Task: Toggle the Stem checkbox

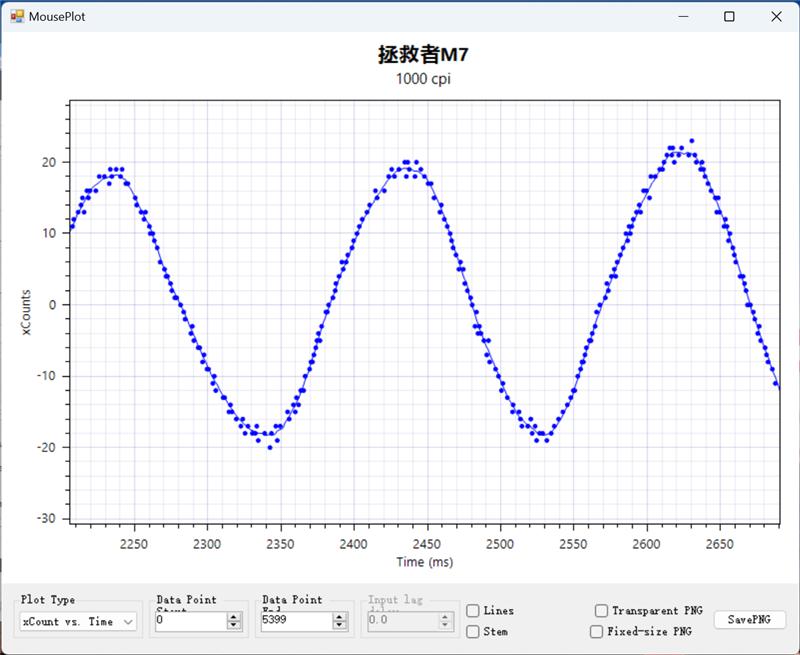Action: click(473, 631)
